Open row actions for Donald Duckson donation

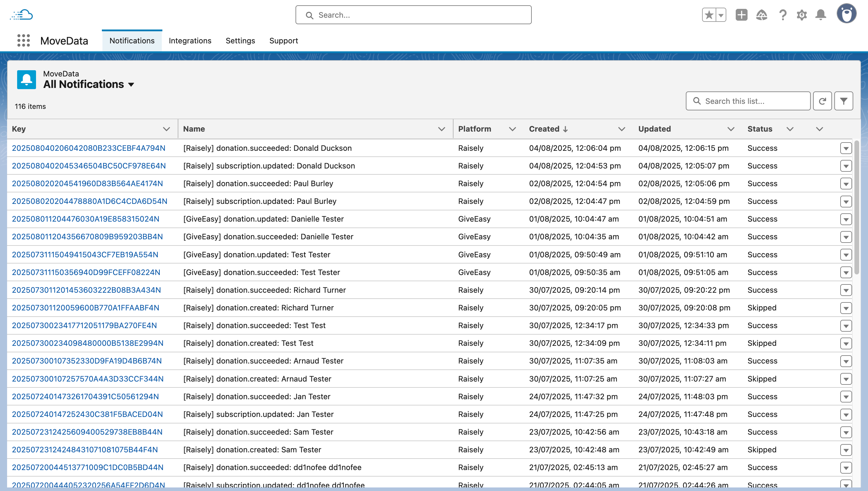(x=846, y=148)
